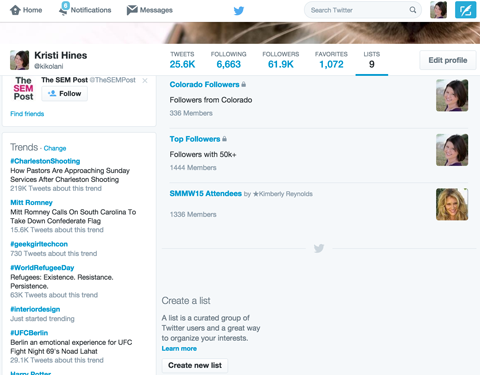Click The SEM Post logo avatar

(x=23, y=89)
